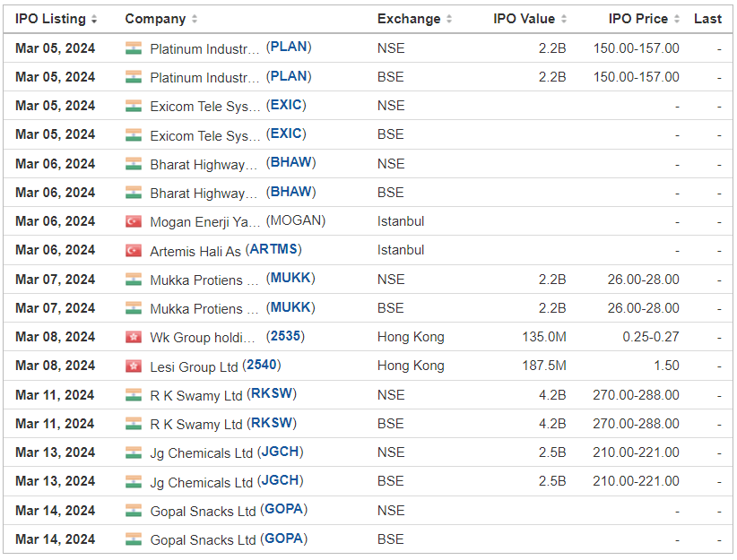Image resolution: width=737 pixels, height=560 pixels.
Task: Open GOPA ticker link in BSE row
Action: tap(283, 538)
